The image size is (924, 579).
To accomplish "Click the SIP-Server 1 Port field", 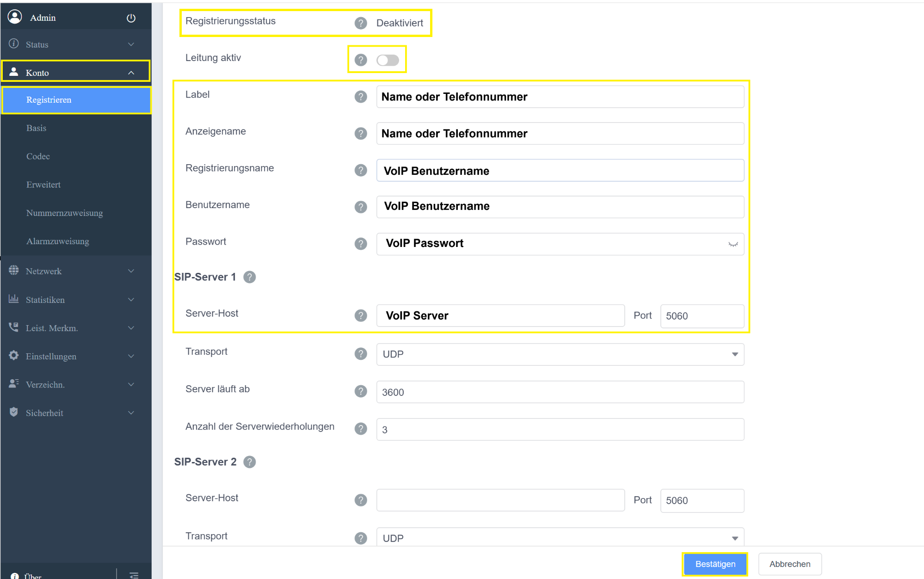I will 702,316.
